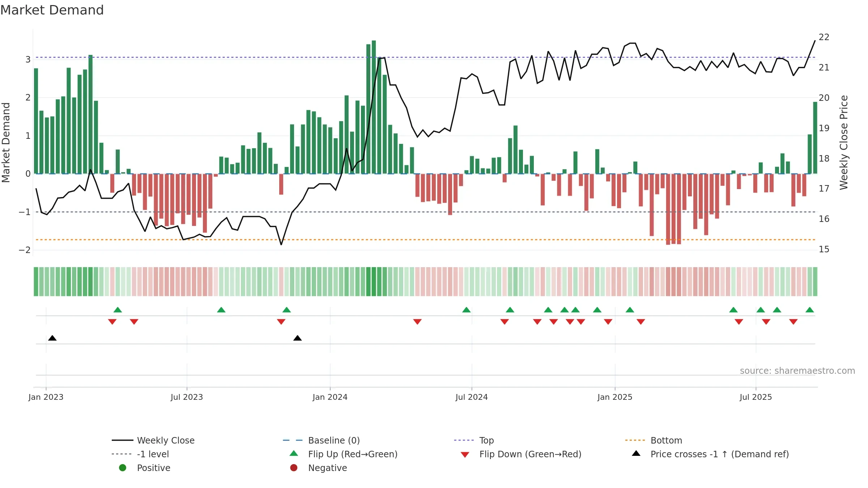
Task: Click the Weekly Close Price axis title
Action: pyautogui.click(x=844, y=142)
